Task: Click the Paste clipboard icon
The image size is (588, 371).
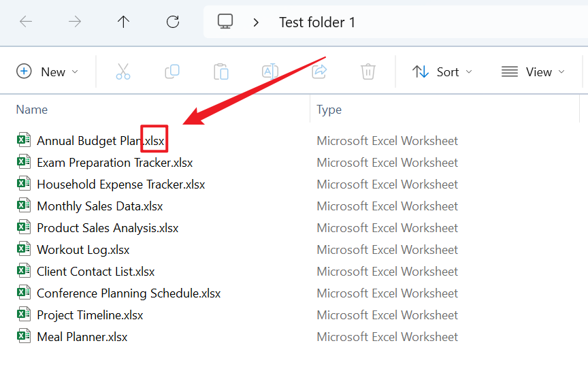Action: coord(221,71)
